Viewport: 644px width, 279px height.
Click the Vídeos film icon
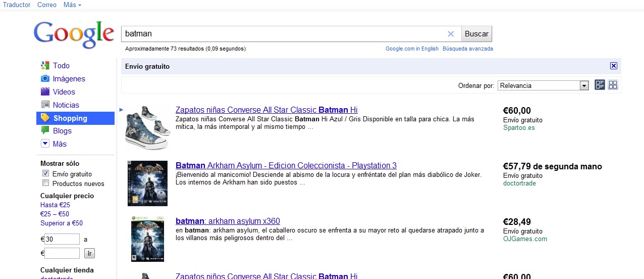(45, 91)
